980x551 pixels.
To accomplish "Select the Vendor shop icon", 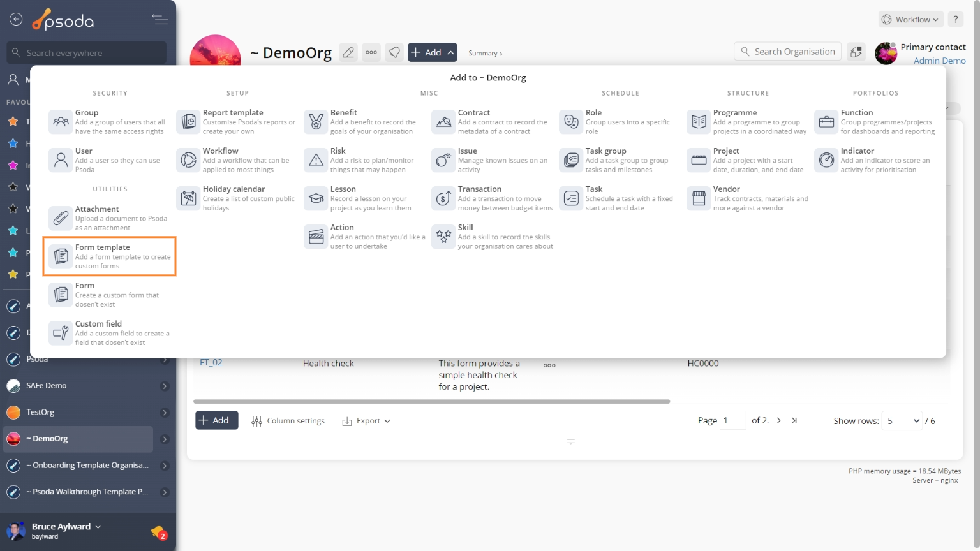I will 699,198.
